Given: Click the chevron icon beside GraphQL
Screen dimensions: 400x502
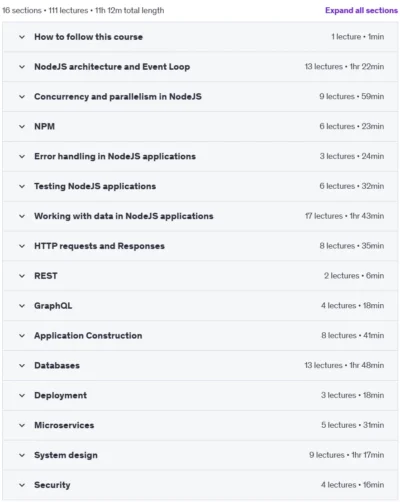Looking at the screenshot, I should (x=22, y=306).
